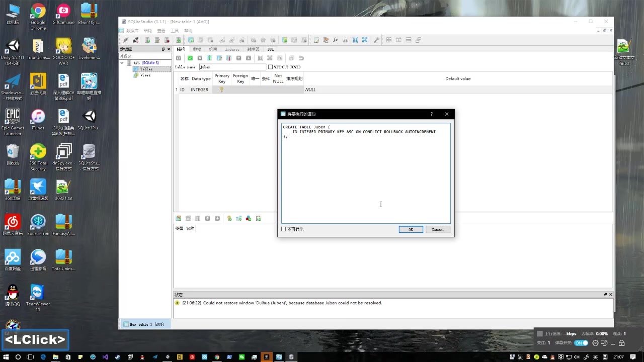This screenshot has height=362, width=644.
Task: Click the primary key icon in ID row
Action: [x=221, y=89]
